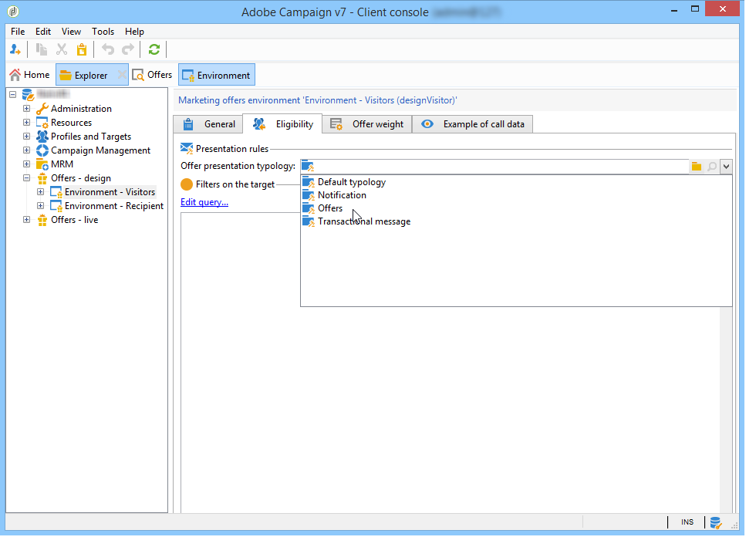Viewport: 756px width, 547px height.
Task: Open the Help menu
Action: coord(134,32)
